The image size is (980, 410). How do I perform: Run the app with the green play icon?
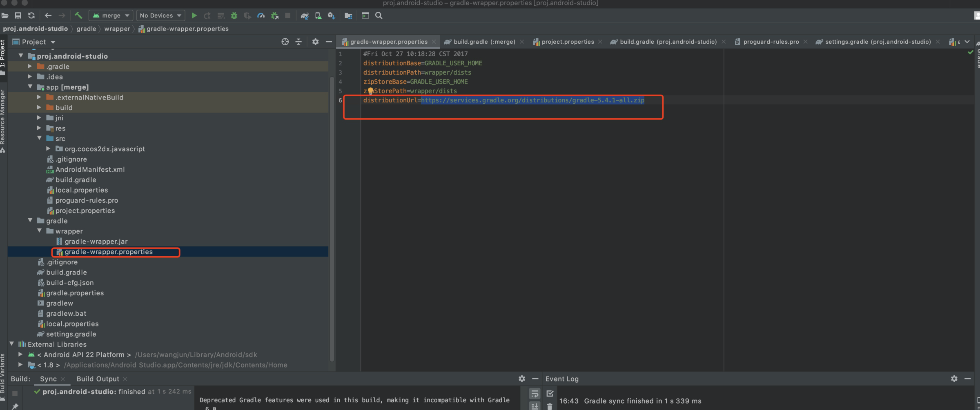tap(194, 16)
